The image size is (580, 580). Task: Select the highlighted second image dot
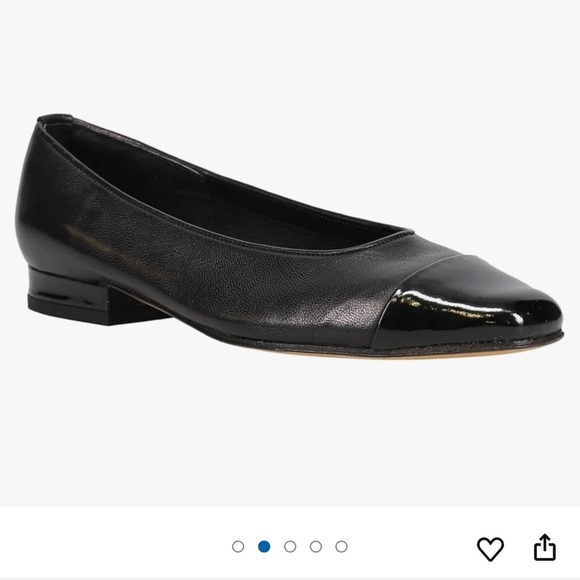point(264,546)
